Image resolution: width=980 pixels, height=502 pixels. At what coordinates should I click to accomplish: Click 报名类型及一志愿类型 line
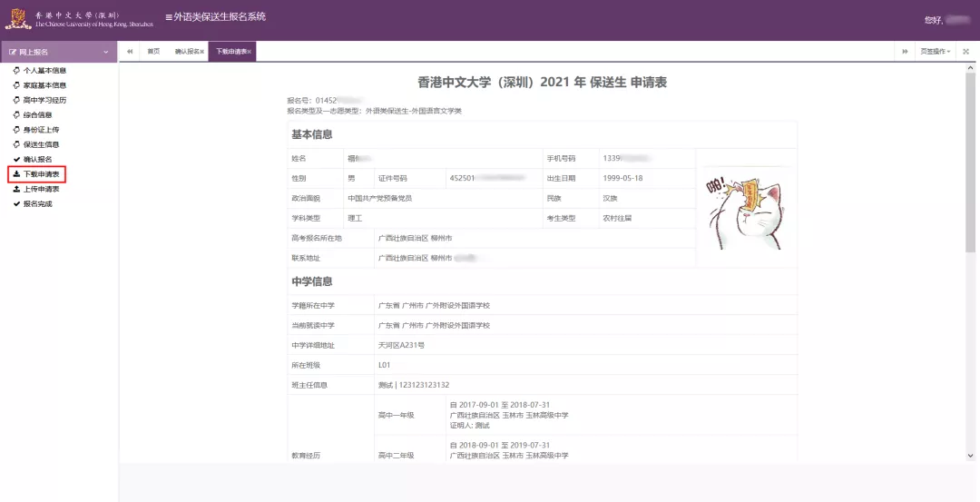pos(374,111)
